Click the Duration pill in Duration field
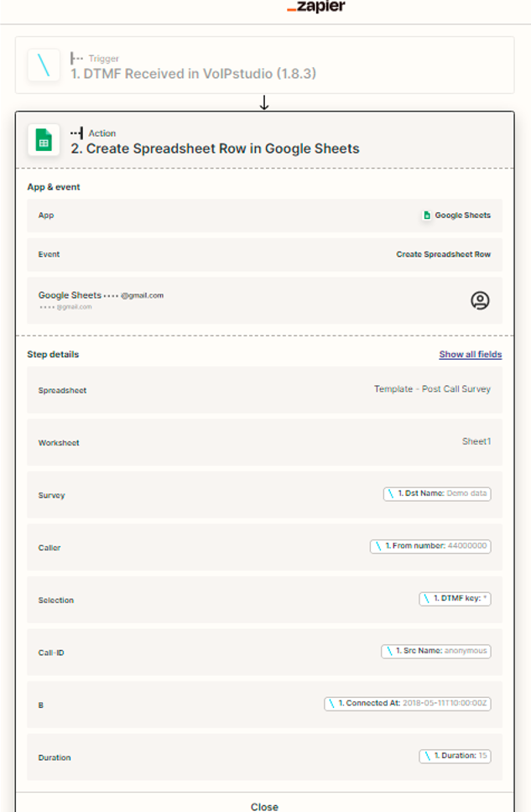 (x=456, y=756)
